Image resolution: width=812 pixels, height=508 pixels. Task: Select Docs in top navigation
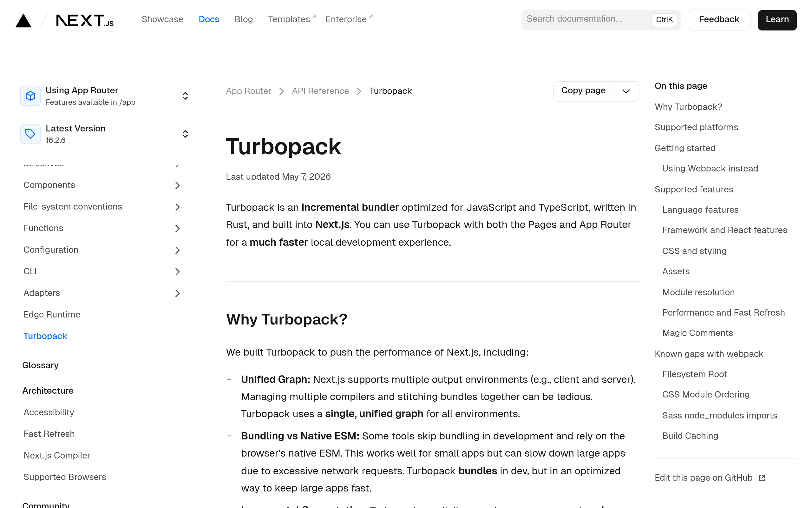[209, 19]
